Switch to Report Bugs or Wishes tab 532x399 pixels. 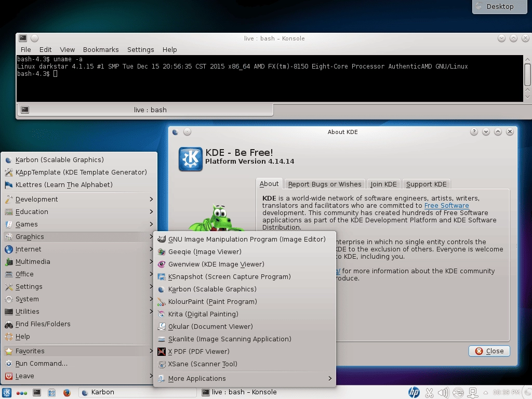[x=325, y=184]
